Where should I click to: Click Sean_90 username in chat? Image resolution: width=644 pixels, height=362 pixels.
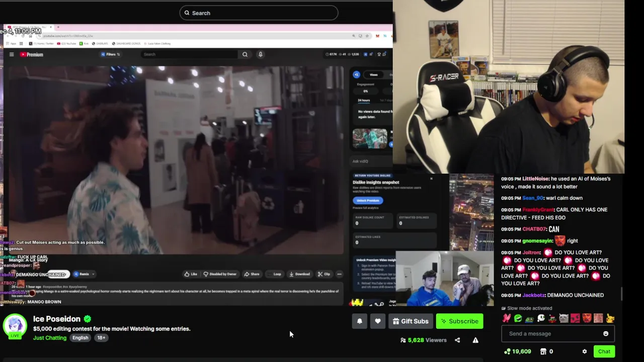coord(533,198)
